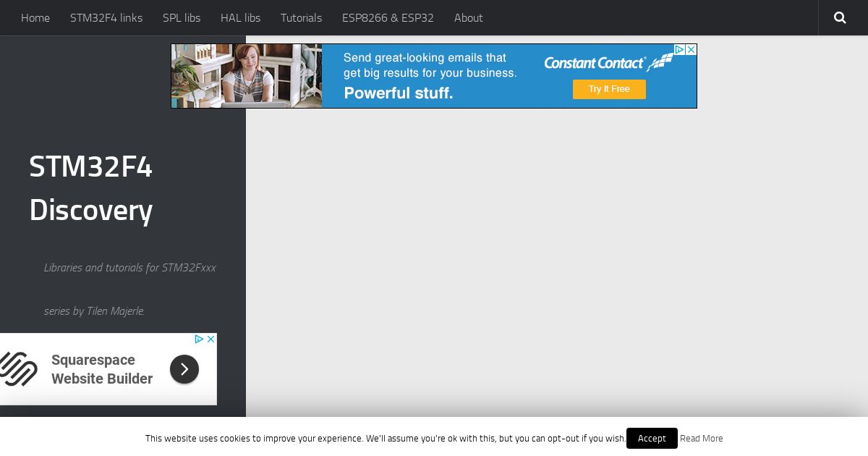Viewport: 868px width, 456px height.
Task: Open the About page
Action: (468, 17)
